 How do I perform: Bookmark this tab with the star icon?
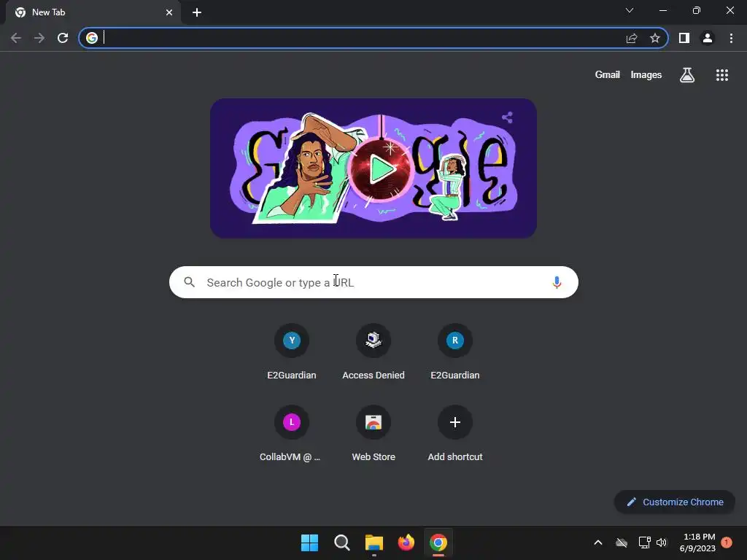[655, 38]
